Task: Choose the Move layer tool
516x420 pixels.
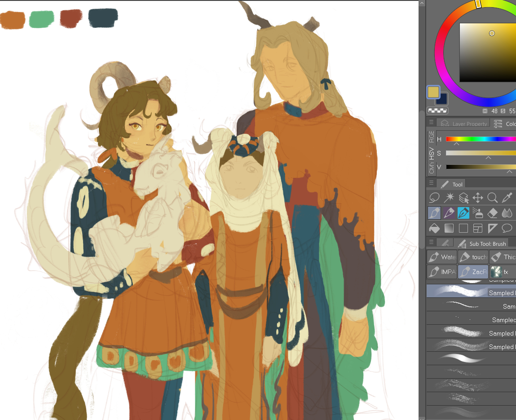Action: click(478, 198)
